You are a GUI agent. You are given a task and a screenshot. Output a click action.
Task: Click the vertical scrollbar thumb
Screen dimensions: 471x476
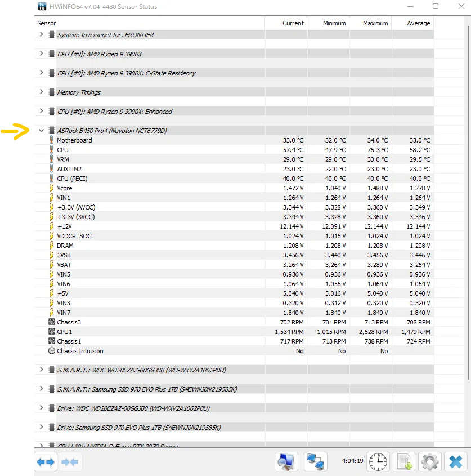pyautogui.click(x=469, y=202)
